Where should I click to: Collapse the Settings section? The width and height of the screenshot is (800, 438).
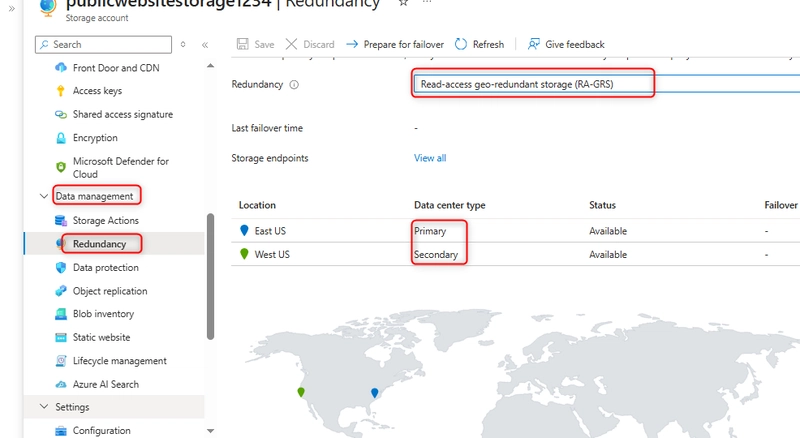point(44,407)
